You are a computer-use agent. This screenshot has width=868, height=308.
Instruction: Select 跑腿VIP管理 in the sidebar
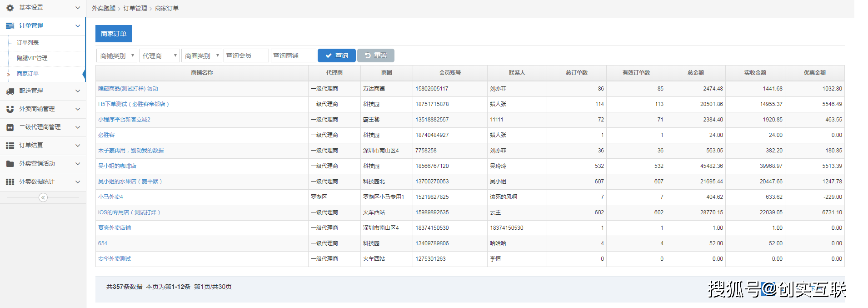point(32,58)
